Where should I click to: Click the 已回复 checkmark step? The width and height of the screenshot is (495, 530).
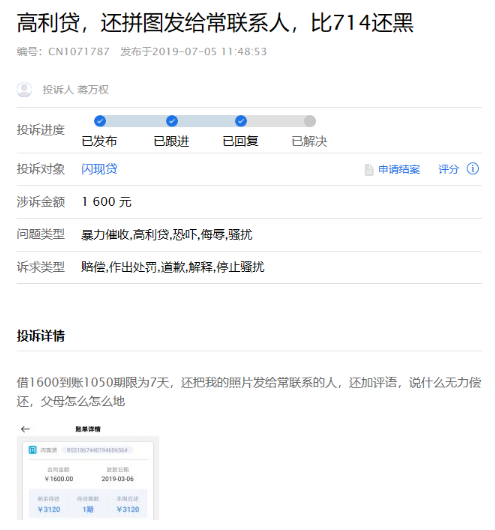(x=241, y=121)
